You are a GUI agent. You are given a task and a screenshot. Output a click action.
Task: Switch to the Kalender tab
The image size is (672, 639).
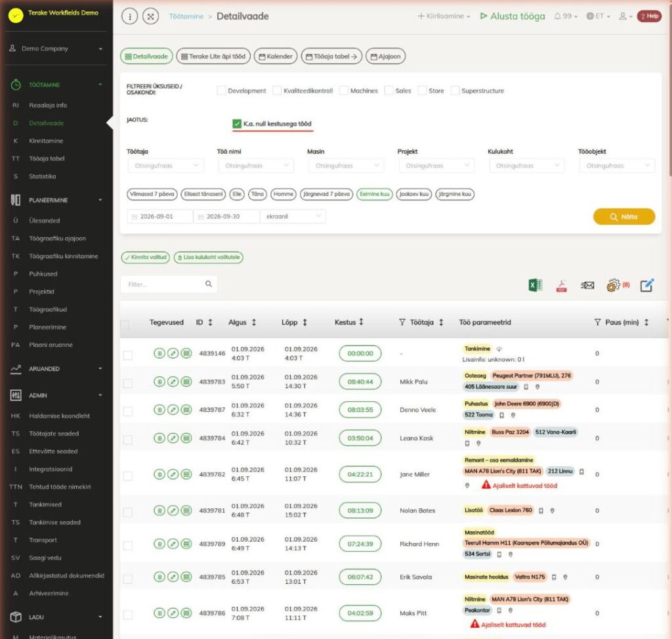(276, 56)
